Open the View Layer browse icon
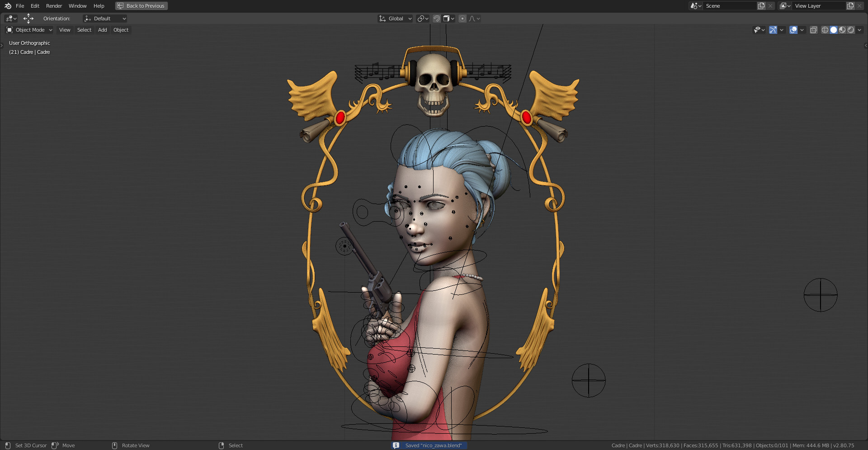 tap(785, 6)
